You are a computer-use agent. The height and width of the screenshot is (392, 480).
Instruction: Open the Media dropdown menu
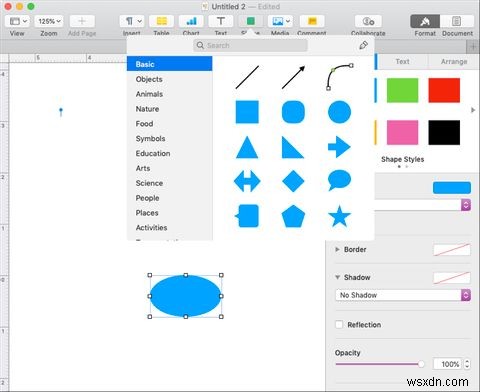coord(280,21)
